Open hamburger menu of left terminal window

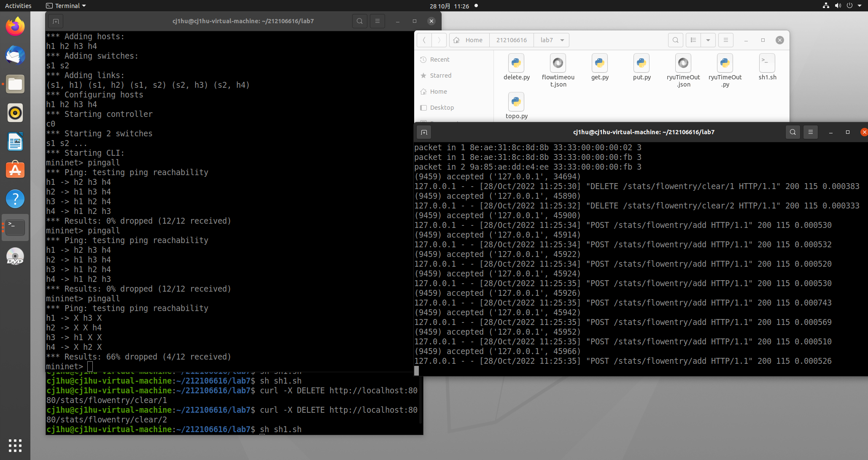[377, 21]
